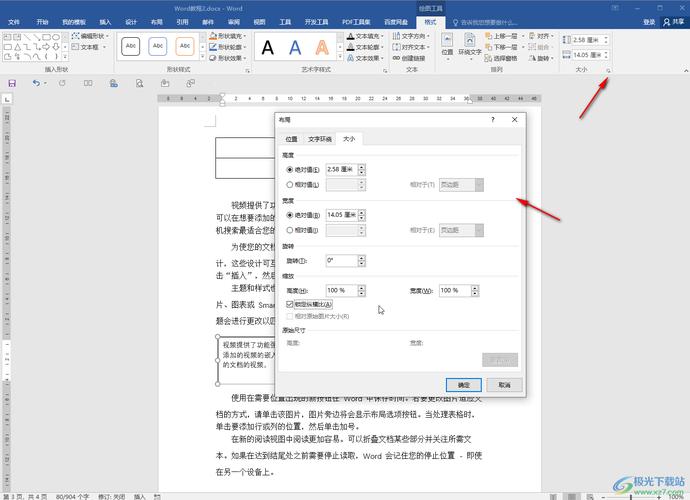690x500 pixels.
Task: Click the 确定 OK button
Action: [463, 385]
